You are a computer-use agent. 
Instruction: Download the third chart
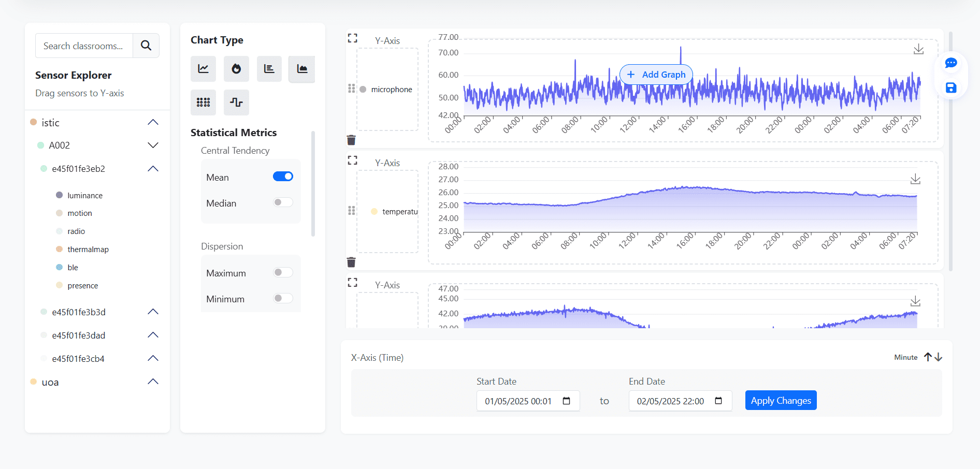click(x=915, y=301)
